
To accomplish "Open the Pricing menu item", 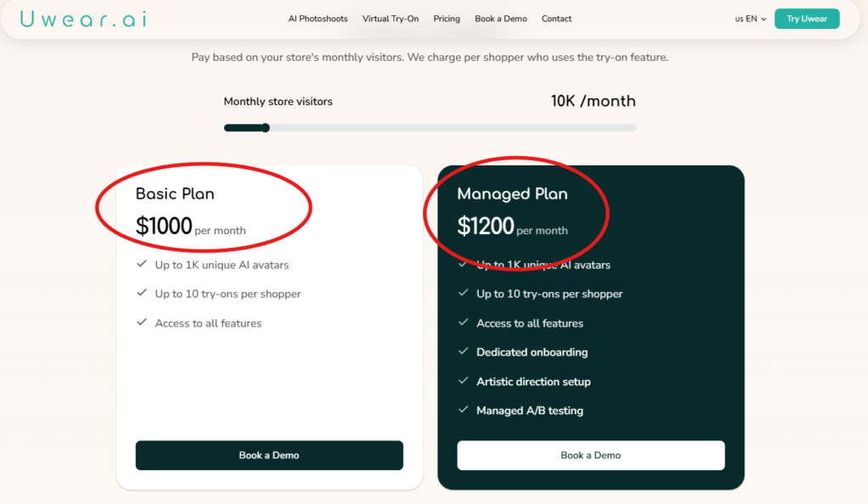I will click(446, 18).
